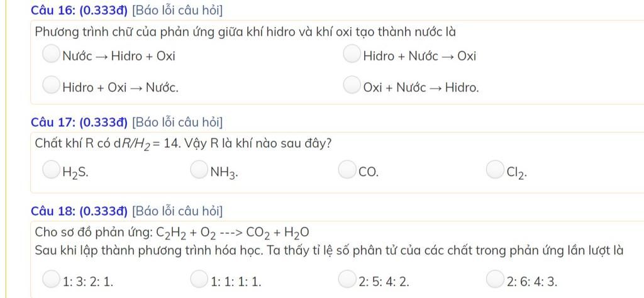
Task: Choose ratio 1: 3: 2: 1 option
Action: pos(51,279)
